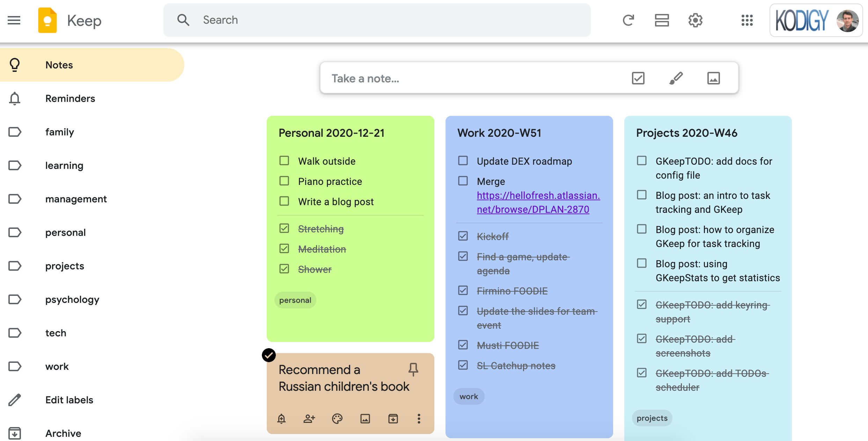Check off Walk outside in Personal note

[x=284, y=160]
